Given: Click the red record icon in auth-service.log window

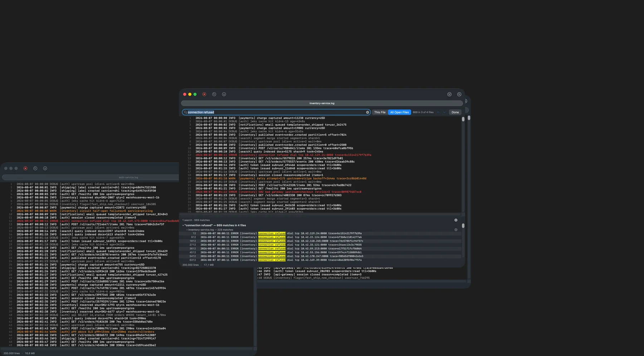Looking at the screenshot, I should 25,168.
